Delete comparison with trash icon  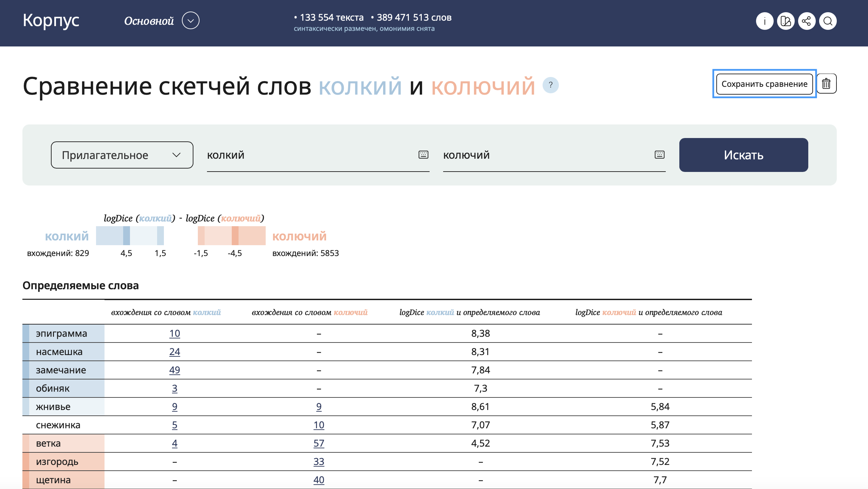point(826,84)
